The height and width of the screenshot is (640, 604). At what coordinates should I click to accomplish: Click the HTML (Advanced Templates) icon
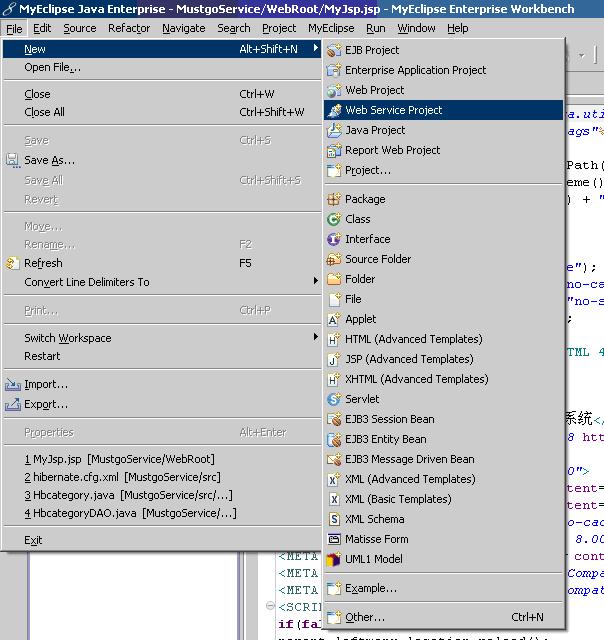(x=334, y=339)
